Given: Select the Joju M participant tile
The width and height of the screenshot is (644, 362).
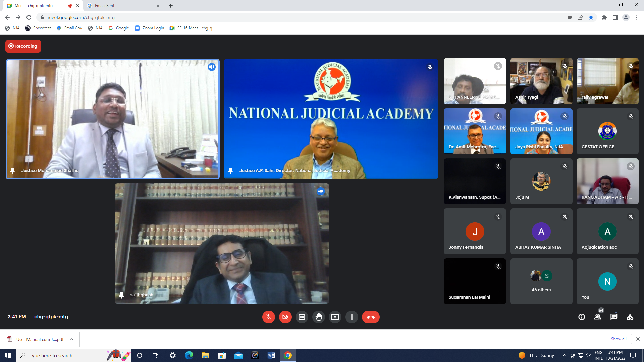Looking at the screenshot, I should 541,181.
